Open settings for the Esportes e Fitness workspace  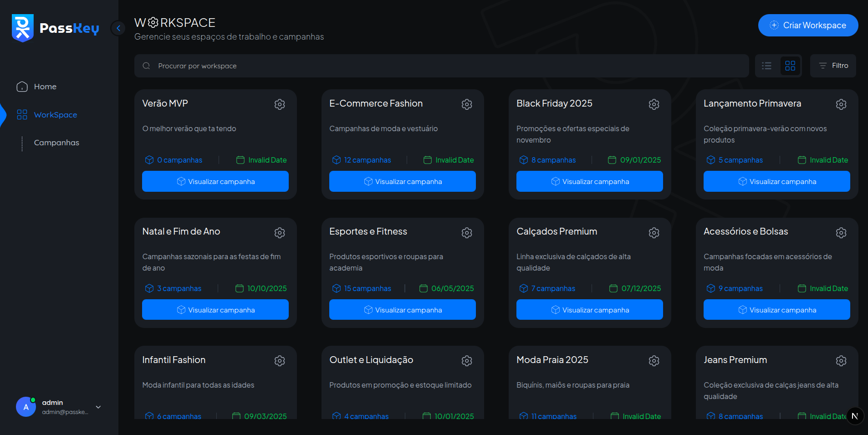[x=467, y=233]
